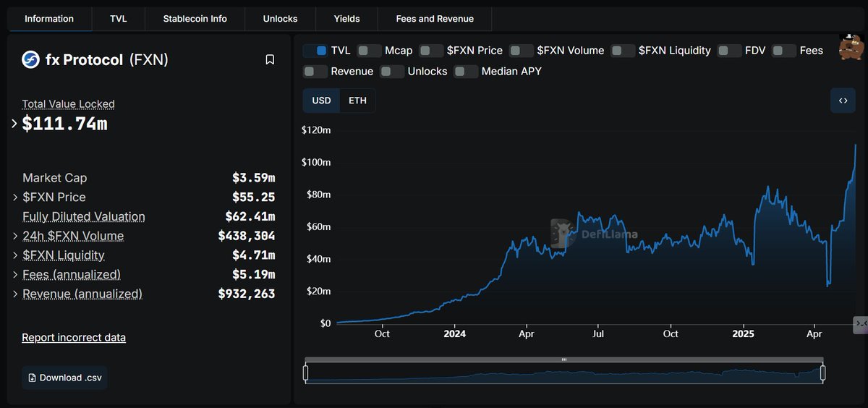
Task: Click the file icon on Download .csv
Action: 32,378
